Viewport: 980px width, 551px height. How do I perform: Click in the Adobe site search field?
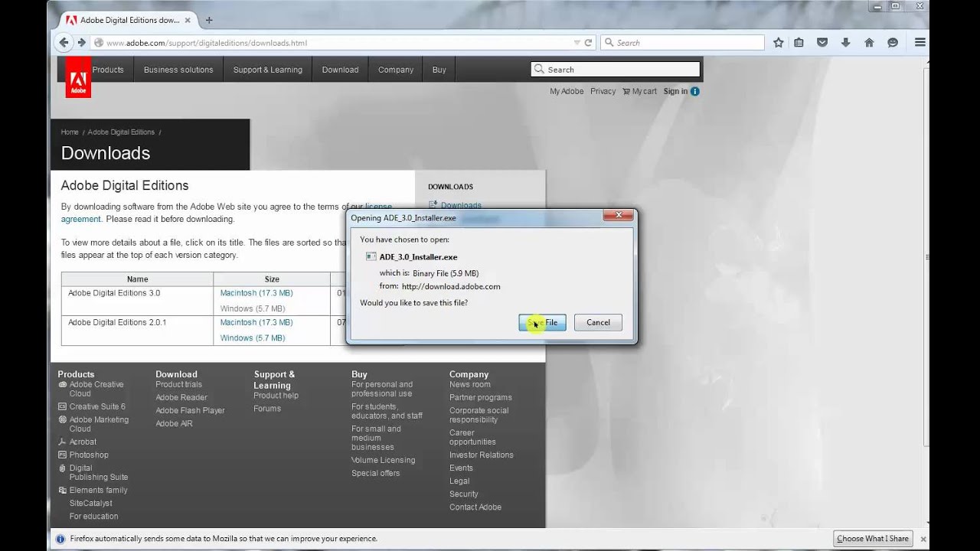tap(616, 70)
